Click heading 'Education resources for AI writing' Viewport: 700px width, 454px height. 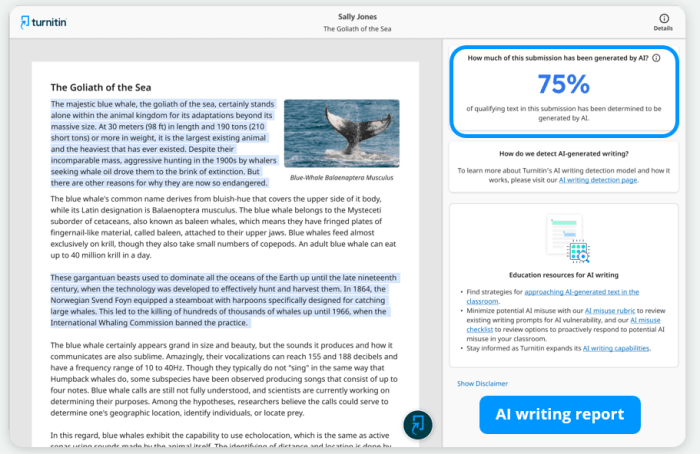(x=563, y=275)
